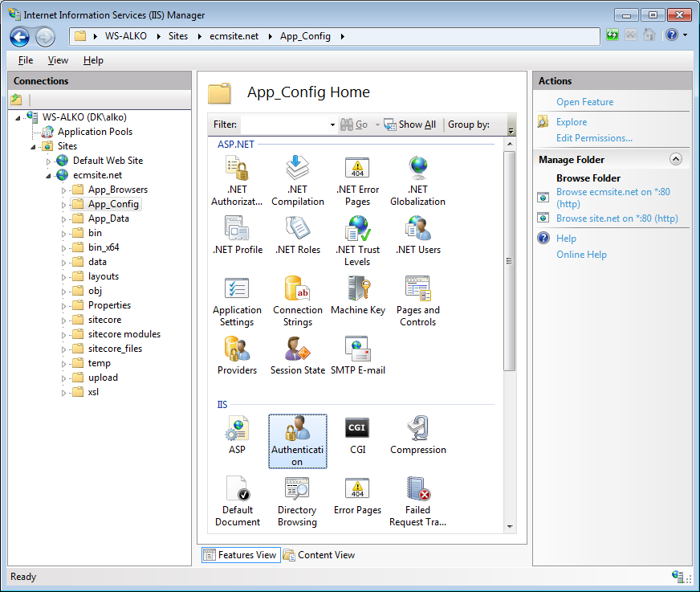
Task: Click the feature list vertical scrollbar thumb
Action: point(510,261)
